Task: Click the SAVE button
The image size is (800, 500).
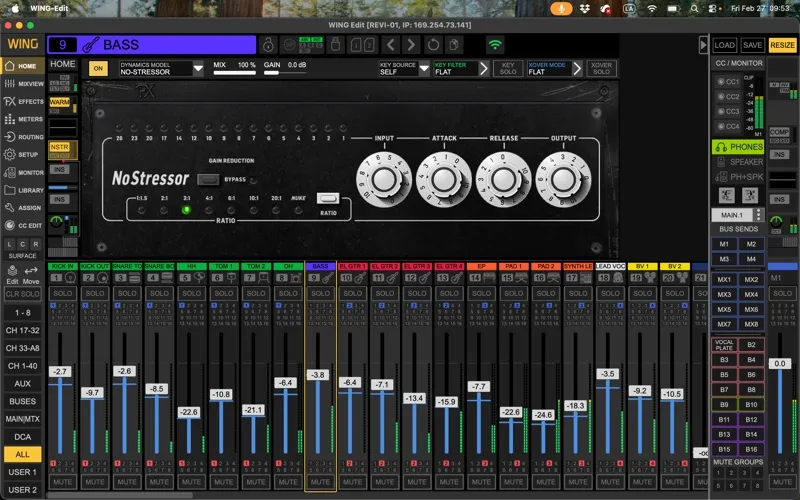Action: tap(752, 45)
